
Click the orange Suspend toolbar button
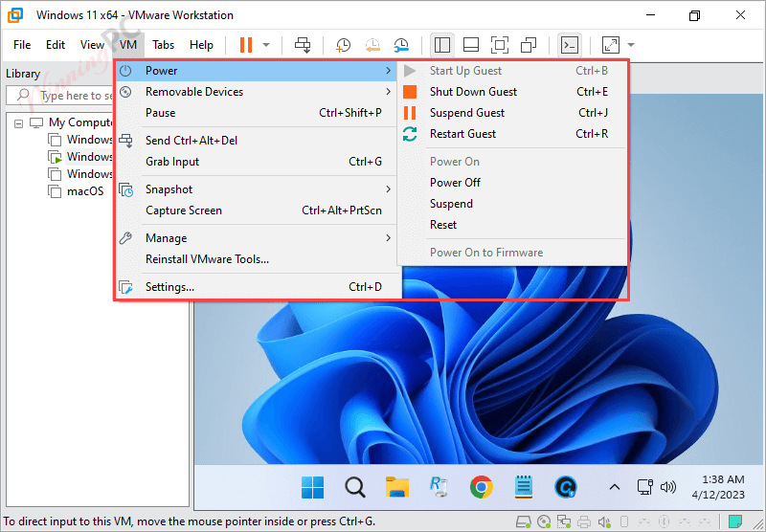246,45
